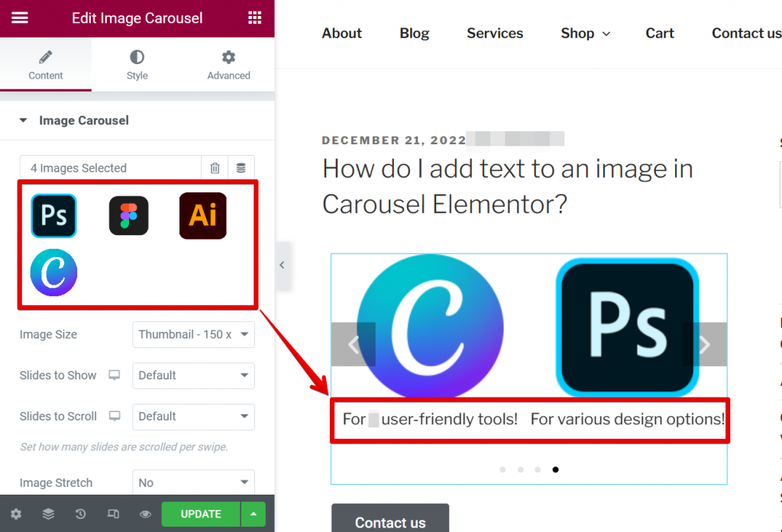
Task: Select the Photoshop image thumbnail
Action: [53, 215]
